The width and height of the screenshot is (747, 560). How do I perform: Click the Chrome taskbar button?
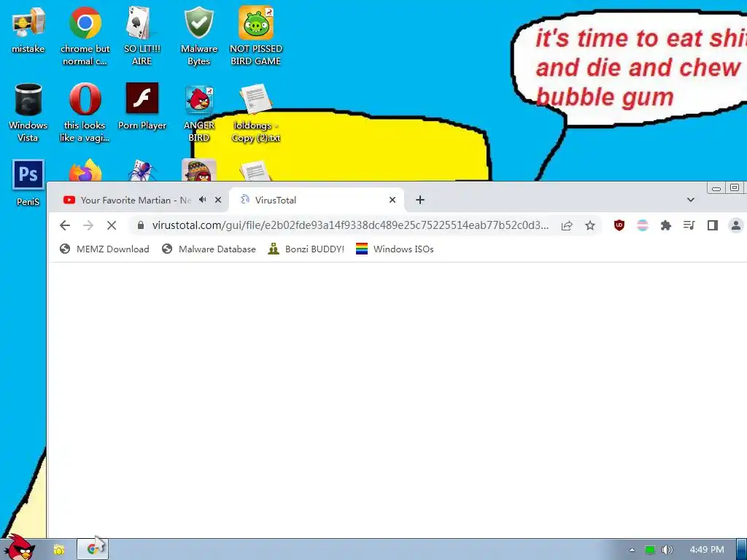93,550
